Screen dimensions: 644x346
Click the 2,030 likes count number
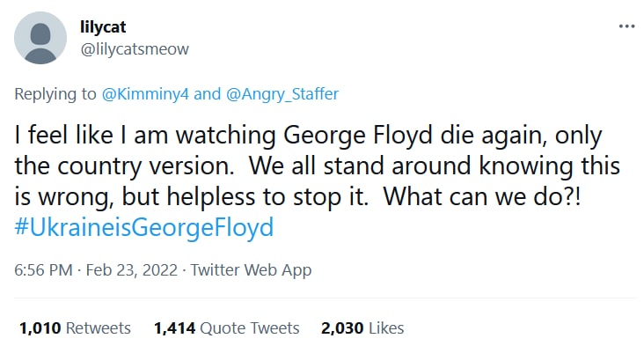coord(342,328)
